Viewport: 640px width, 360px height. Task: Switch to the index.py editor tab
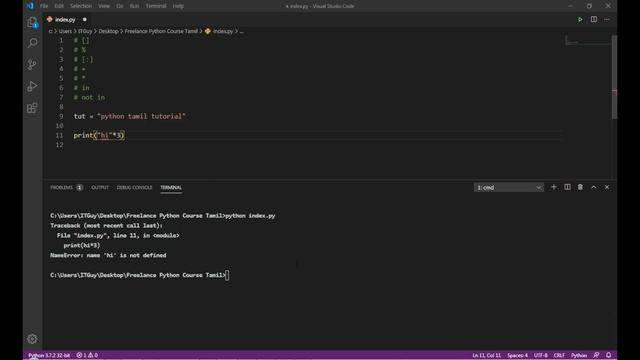[65, 20]
